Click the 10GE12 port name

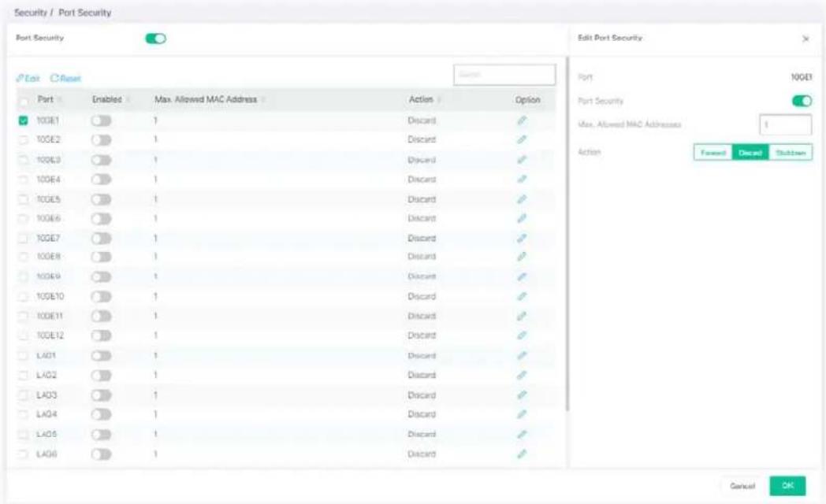pos(50,335)
